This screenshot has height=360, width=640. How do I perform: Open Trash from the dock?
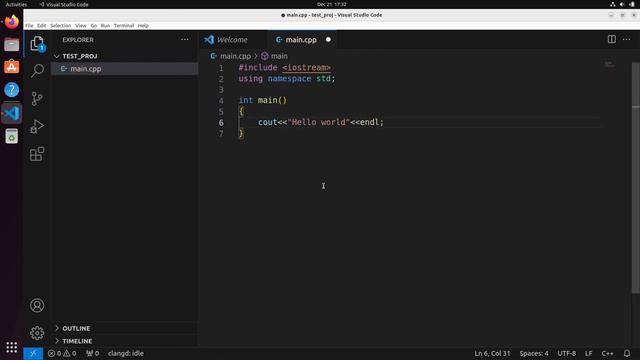pyautogui.click(x=11, y=136)
